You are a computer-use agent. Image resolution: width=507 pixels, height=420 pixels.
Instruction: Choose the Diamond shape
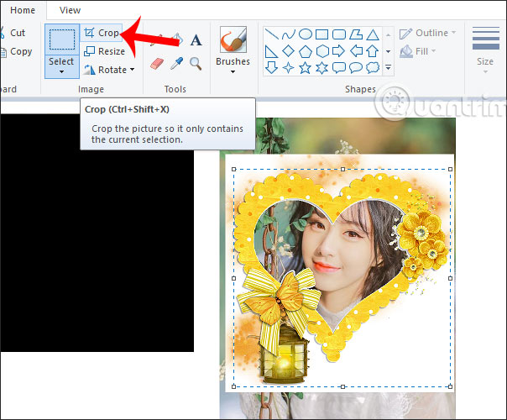(289, 51)
